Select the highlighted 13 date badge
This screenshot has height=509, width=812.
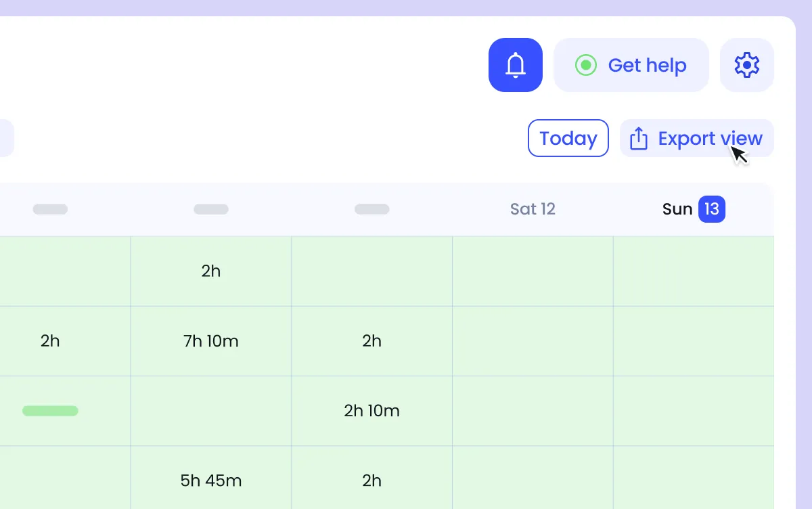711,209
